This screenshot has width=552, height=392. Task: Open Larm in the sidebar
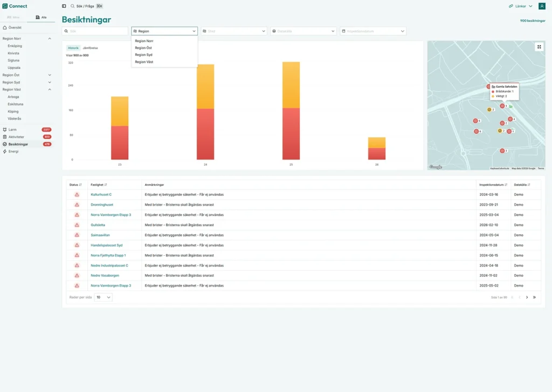point(12,130)
